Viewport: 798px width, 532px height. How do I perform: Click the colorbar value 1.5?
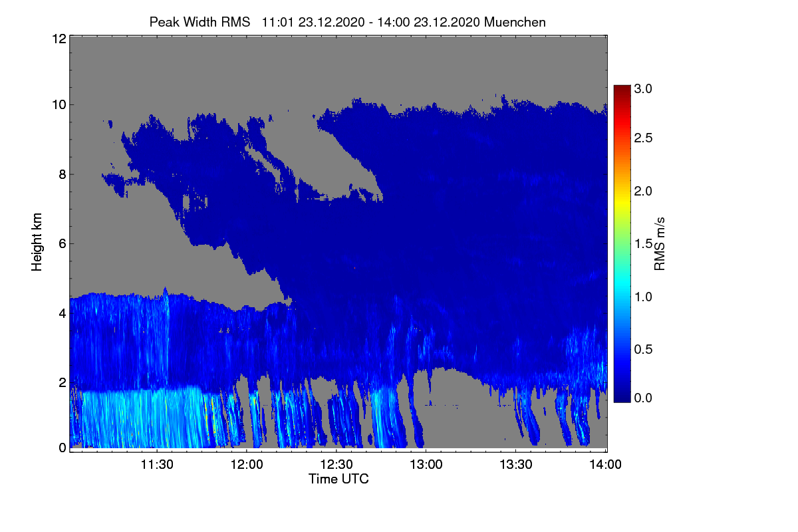pyautogui.click(x=643, y=245)
